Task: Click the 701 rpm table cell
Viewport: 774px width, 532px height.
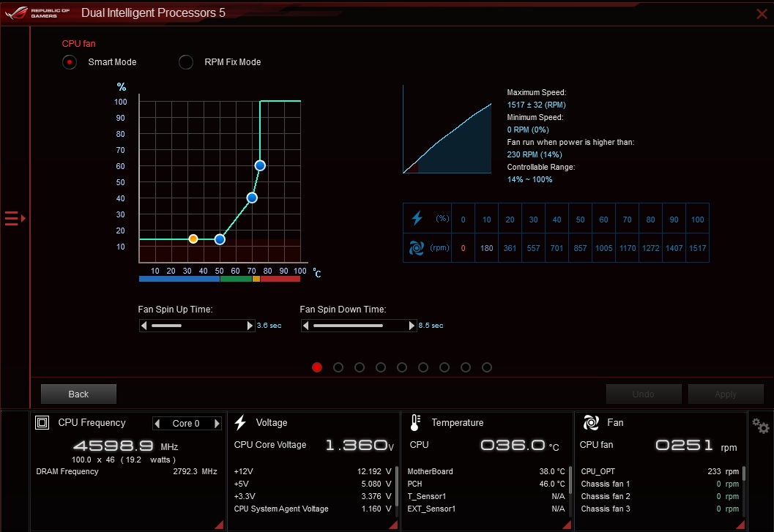Action: [x=557, y=248]
